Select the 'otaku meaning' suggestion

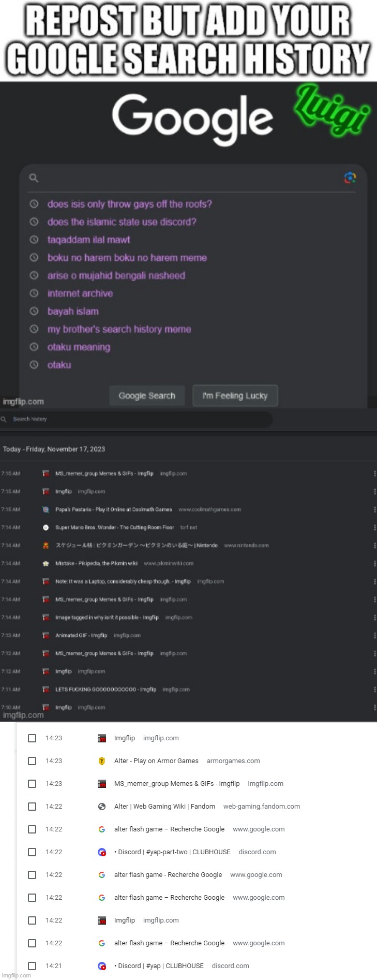tap(79, 347)
